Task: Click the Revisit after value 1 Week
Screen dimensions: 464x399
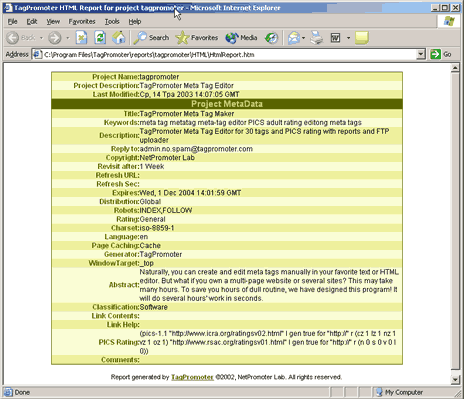Action: 152,166
